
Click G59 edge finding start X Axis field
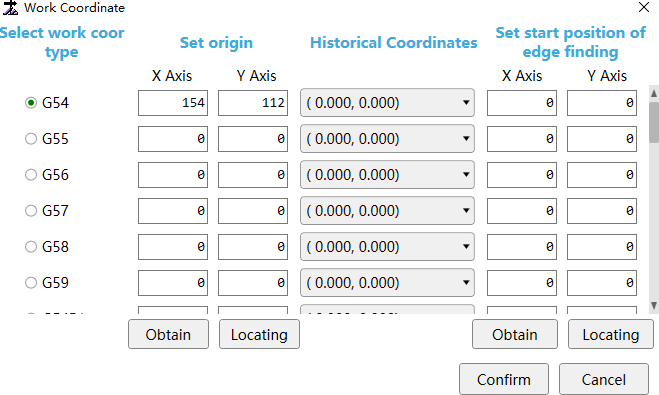click(x=522, y=283)
